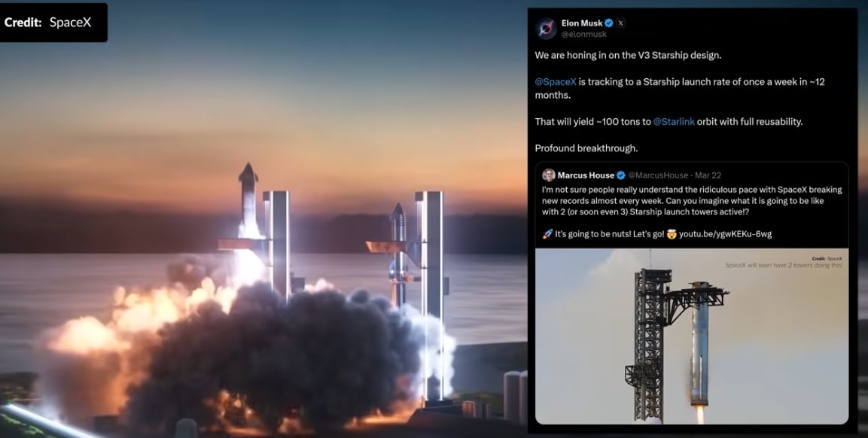Open the @Starlink mention link
Viewport: 868px width, 438px height.
pos(674,121)
